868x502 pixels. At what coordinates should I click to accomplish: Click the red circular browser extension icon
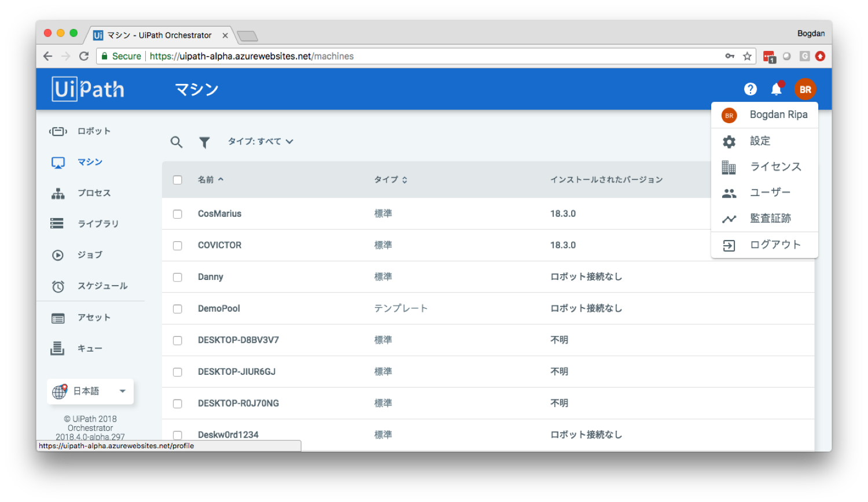(820, 56)
